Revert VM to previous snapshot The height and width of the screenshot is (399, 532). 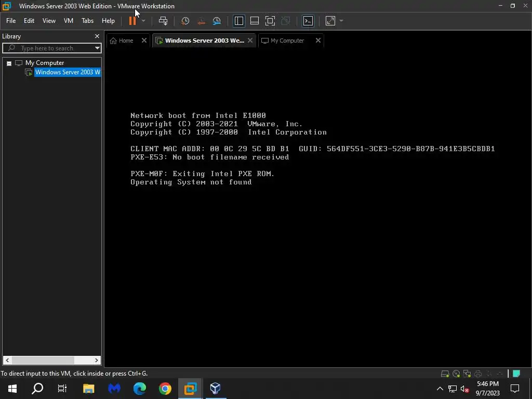pyautogui.click(x=201, y=21)
